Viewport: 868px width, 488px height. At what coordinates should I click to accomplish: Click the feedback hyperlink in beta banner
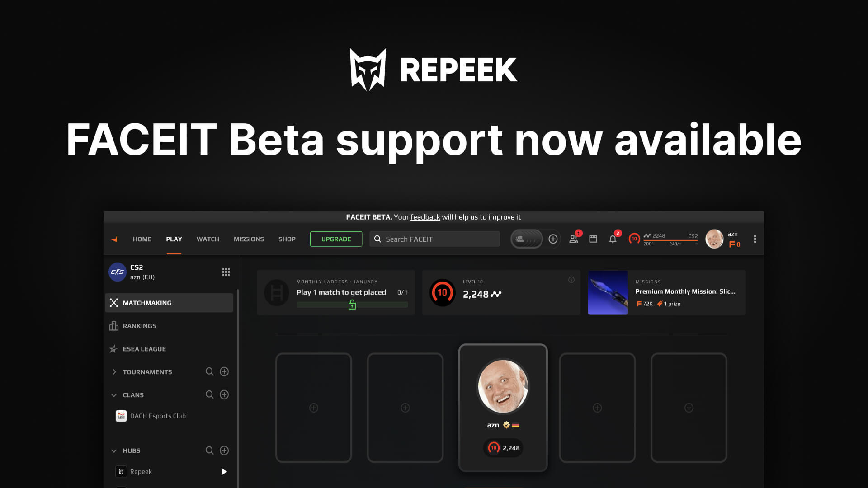pyautogui.click(x=425, y=216)
